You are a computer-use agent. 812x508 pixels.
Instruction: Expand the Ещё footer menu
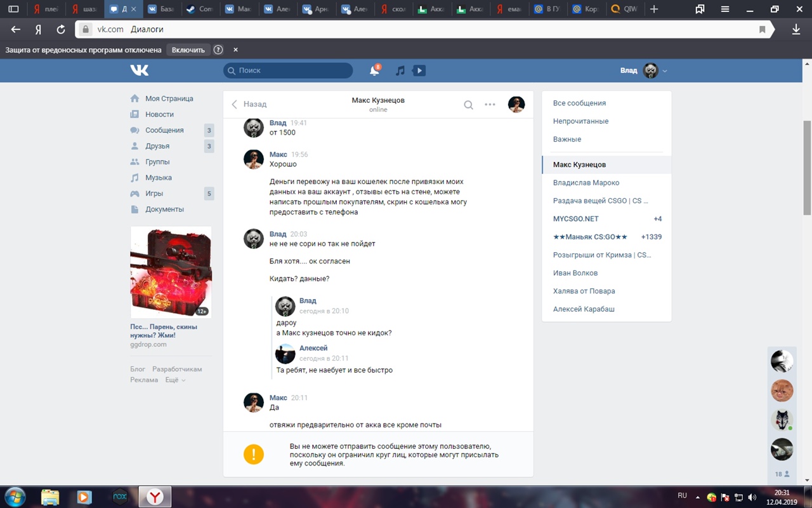(x=175, y=380)
